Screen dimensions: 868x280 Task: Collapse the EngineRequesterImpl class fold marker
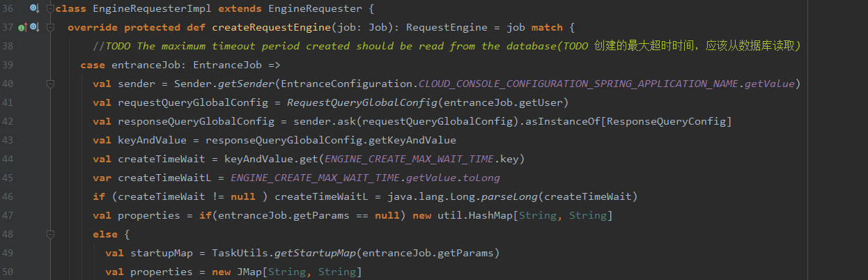pos(49,9)
